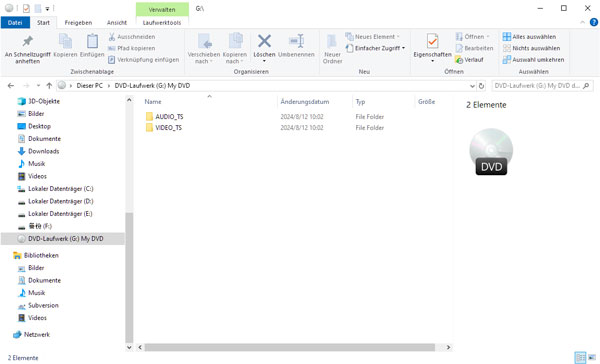
Task: Open Verschieben nach menu
Action: coord(204,49)
